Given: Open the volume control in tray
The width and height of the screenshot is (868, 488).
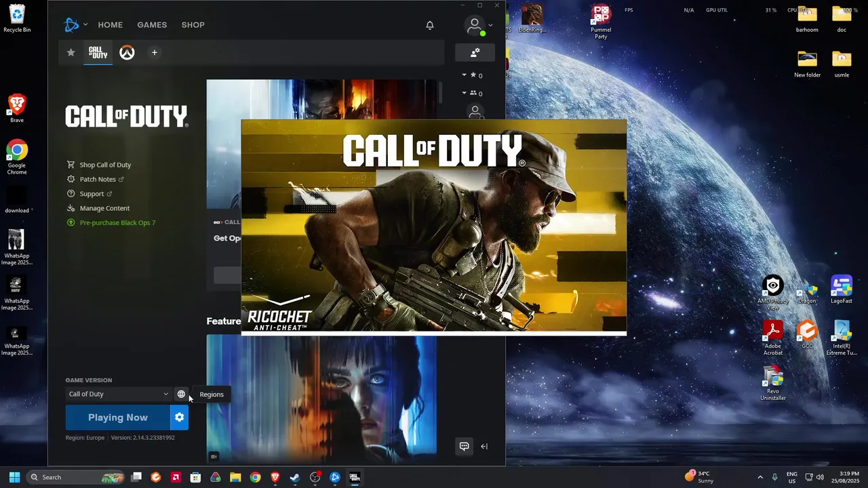Looking at the screenshot, I should point(820,477).
